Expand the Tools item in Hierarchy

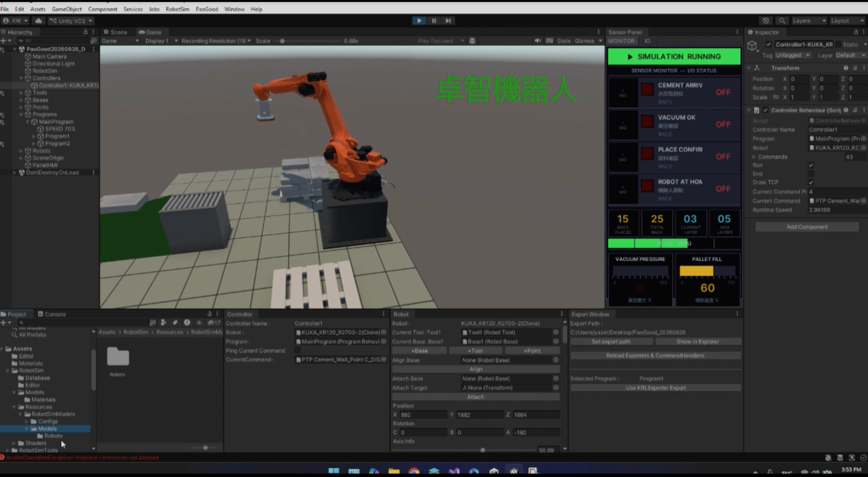click(21, 92)
